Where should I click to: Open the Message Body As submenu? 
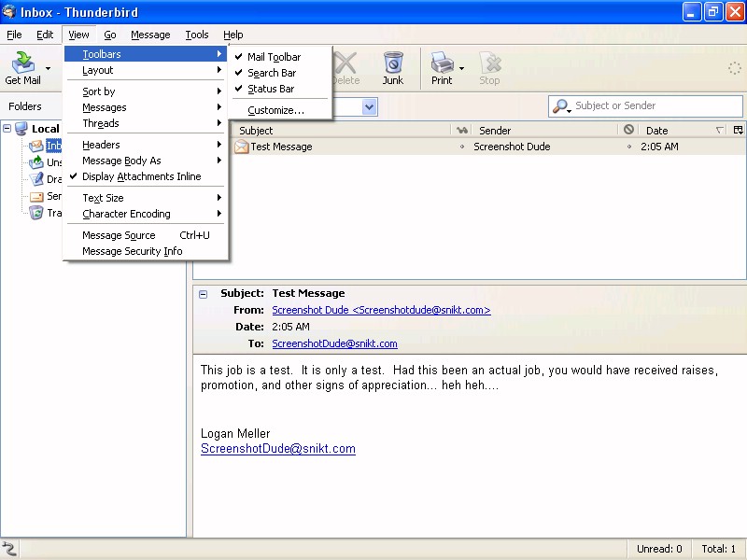tap(147, 161)
